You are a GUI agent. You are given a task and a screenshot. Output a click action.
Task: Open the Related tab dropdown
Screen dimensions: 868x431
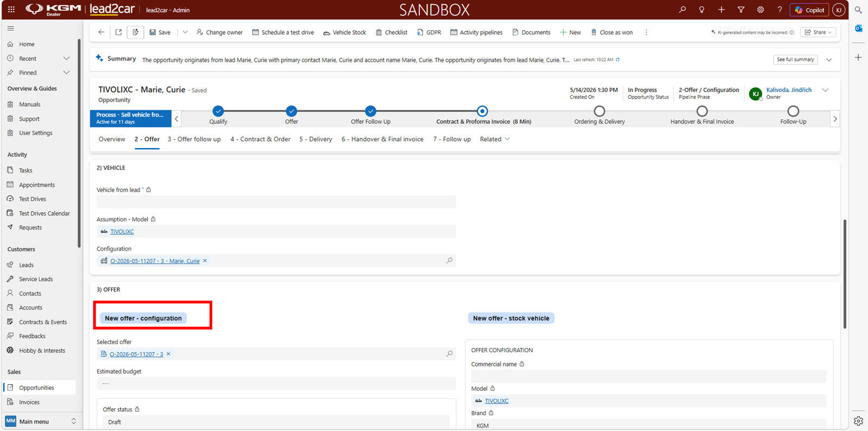point(495,140)
